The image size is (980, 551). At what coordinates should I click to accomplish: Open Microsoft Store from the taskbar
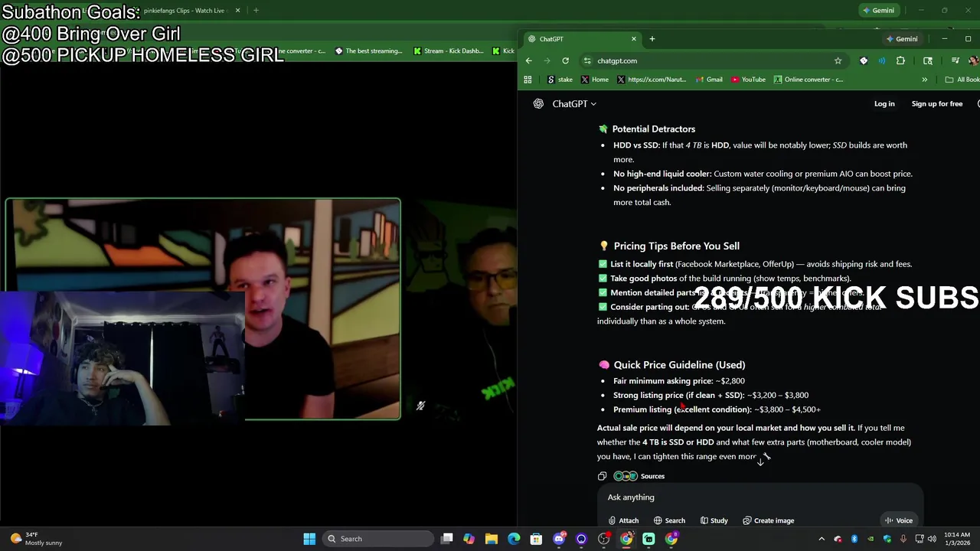pos(536,539)
